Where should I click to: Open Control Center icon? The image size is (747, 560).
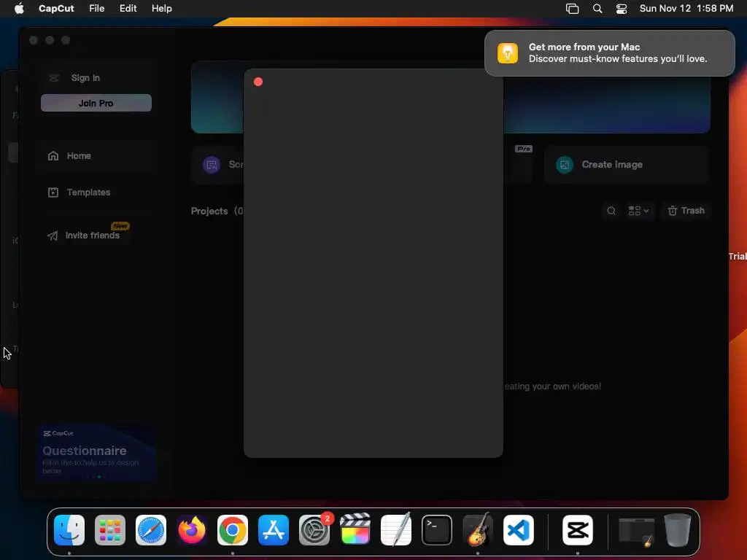pos(622,9)
